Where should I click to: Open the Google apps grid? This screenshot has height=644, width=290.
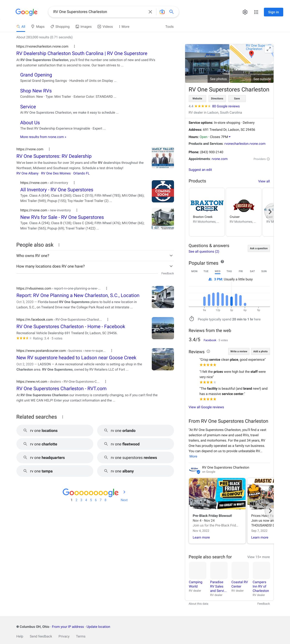pos(256,12)
